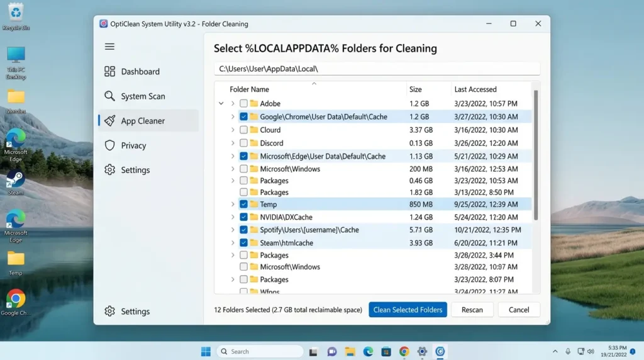
Task: Click the App Cleaner broom icon
Action: coord(109,121)
